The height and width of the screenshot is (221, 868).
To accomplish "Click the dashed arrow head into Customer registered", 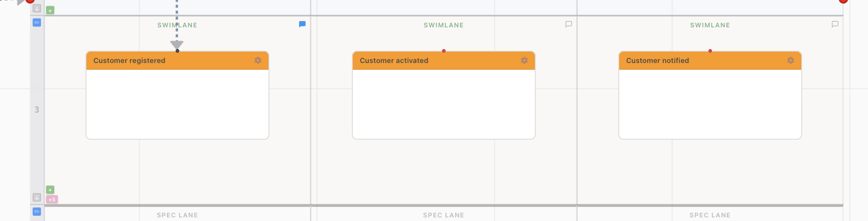I will [177, 45].
